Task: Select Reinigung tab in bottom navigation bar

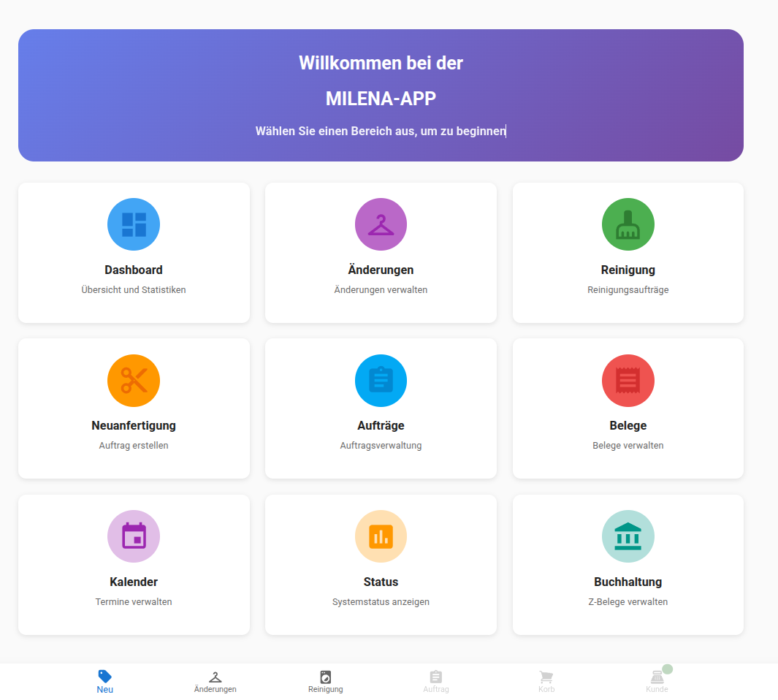Action: 326,682
